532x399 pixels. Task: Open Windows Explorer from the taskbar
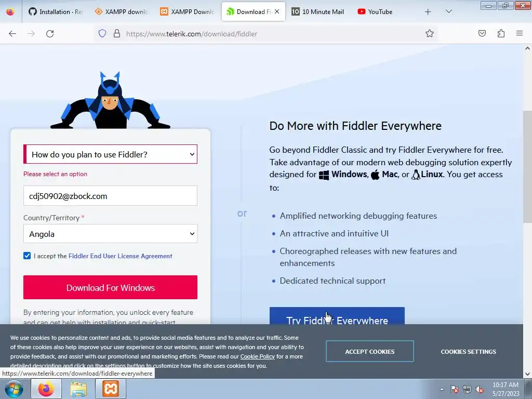click(78, 389)
